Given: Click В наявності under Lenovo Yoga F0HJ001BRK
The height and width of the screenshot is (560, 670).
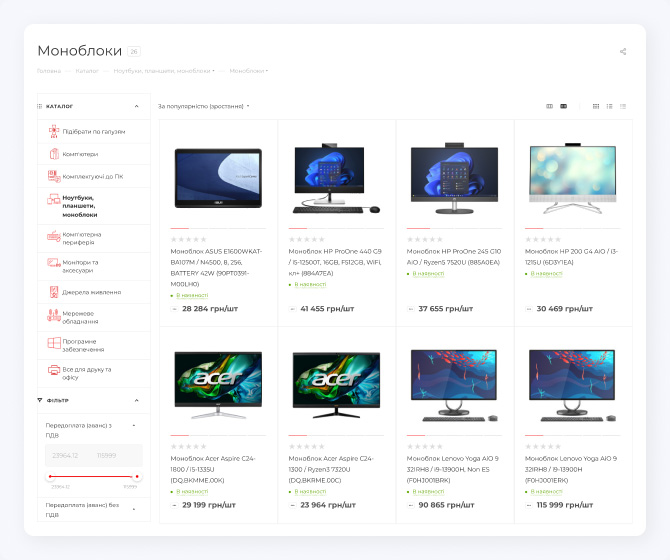Looking at the screenshot, I should 428,492.
